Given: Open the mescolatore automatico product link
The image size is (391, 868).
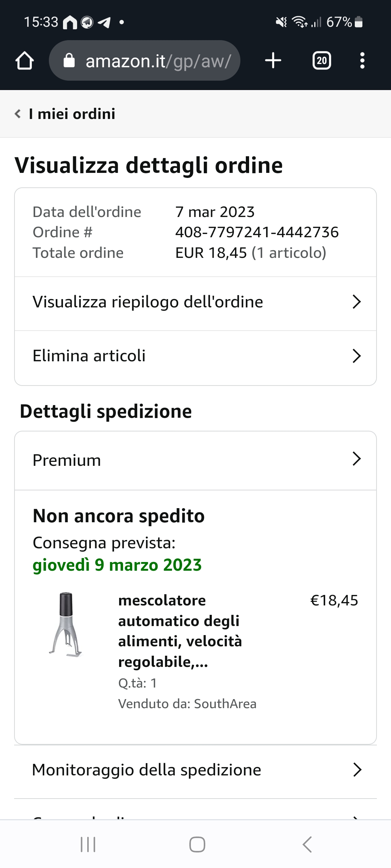Looking at the screenshot, I should point(180,631).
